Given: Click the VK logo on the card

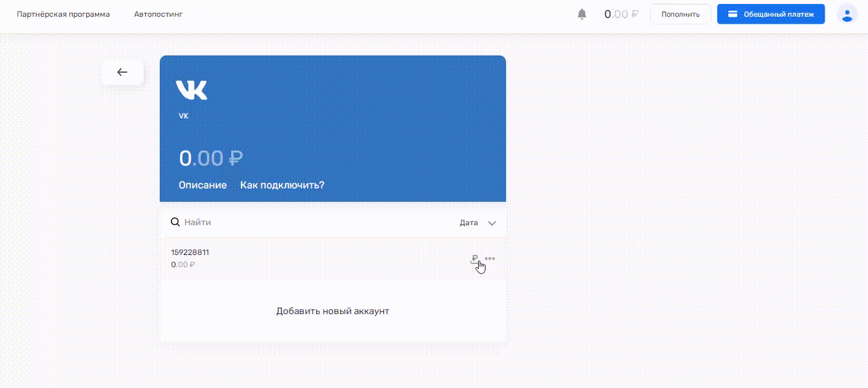Looking at the screenshot, I should [x=192, y=90].
